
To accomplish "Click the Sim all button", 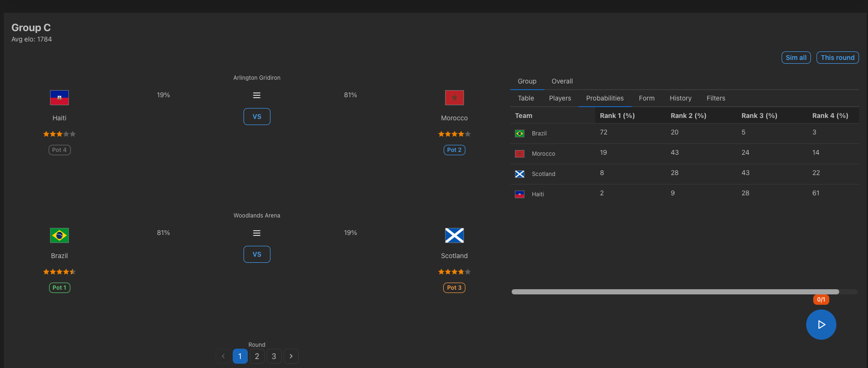I will click(796, 58).
